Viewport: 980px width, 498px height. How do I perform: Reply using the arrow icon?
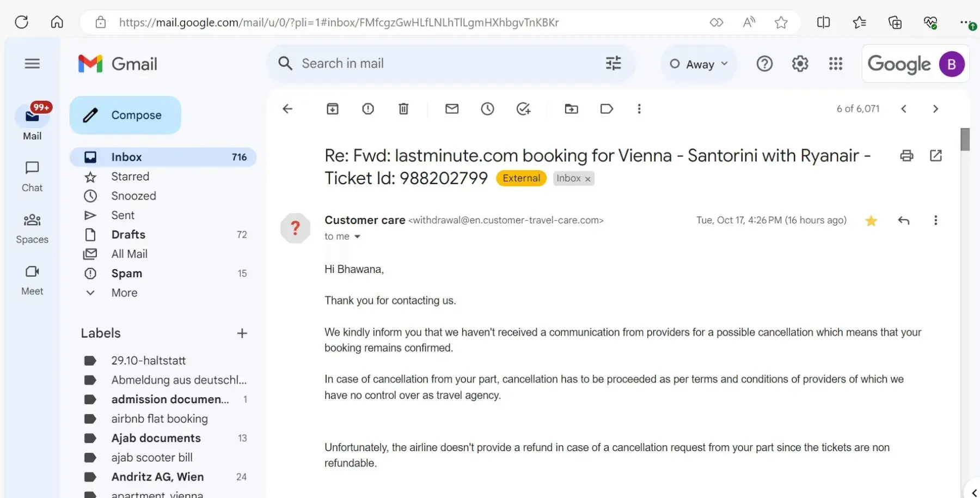tap(904, 220)
